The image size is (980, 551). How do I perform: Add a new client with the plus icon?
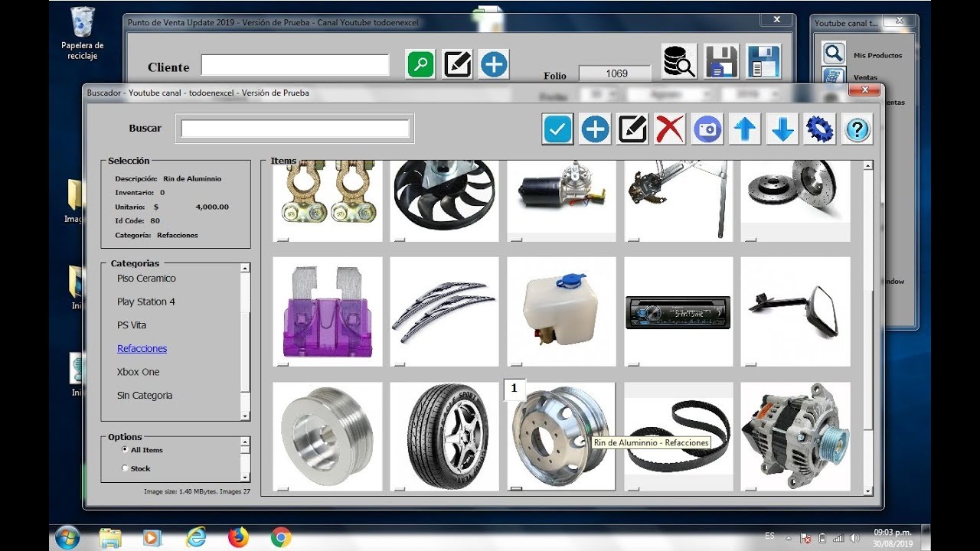(x=494, y=64)
